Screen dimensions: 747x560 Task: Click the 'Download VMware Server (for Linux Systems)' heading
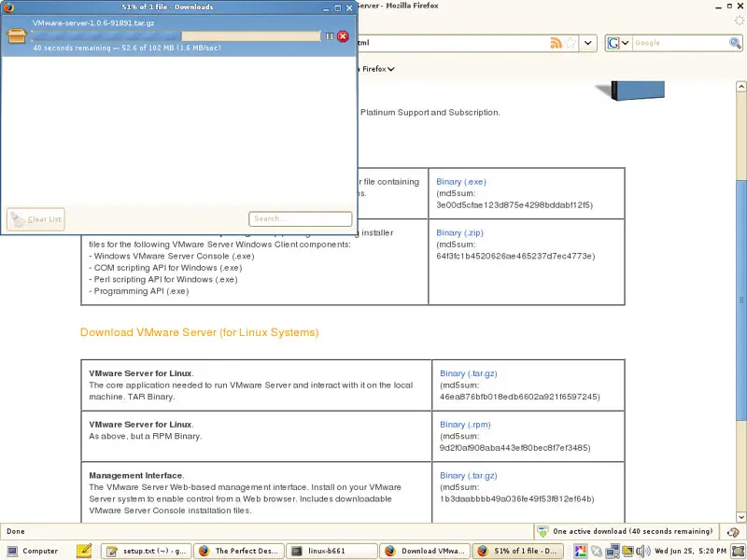point(199,332)
